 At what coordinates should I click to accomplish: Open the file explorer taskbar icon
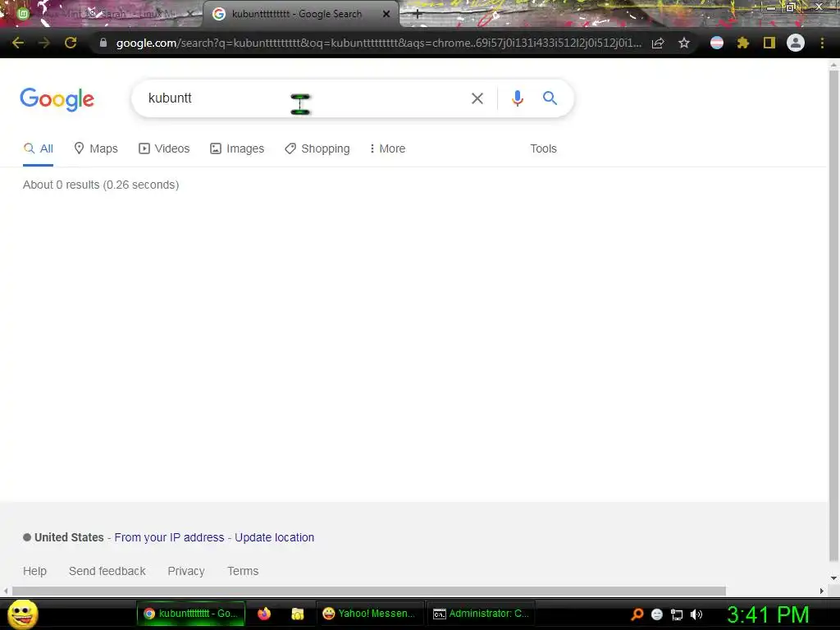point(297,614)
